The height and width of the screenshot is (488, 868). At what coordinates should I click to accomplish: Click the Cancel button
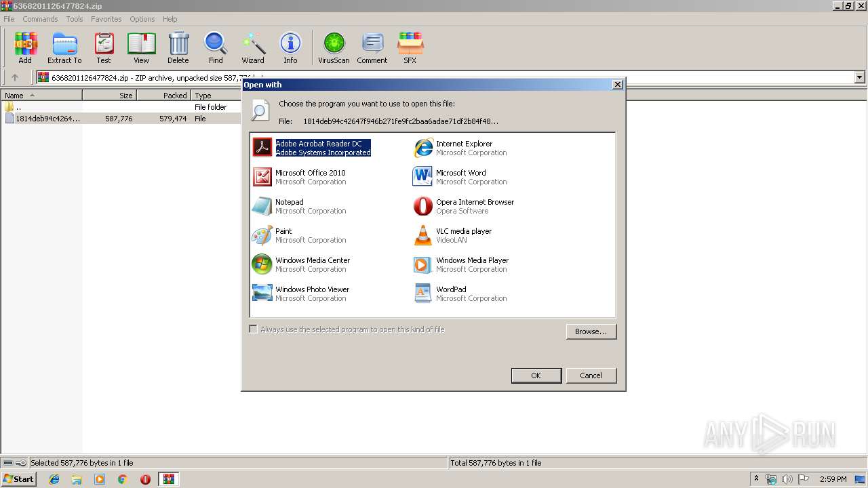(x=591, y=375)
